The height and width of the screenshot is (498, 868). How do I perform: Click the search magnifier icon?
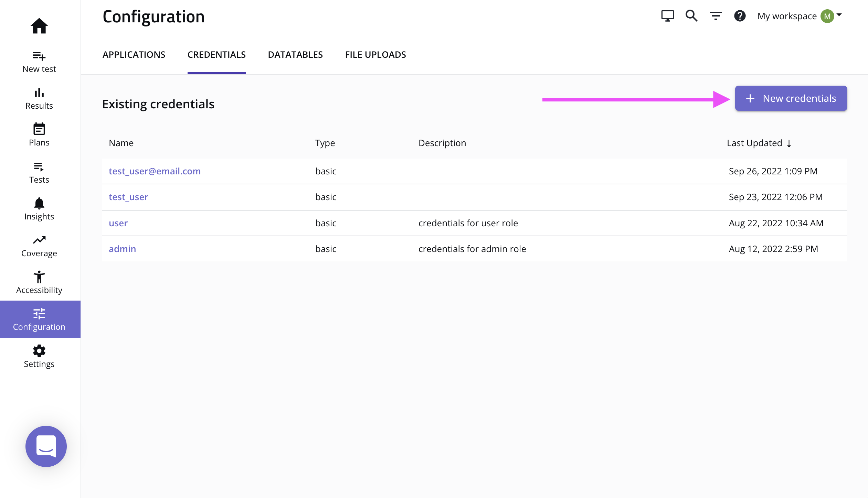tap(691, 16)
